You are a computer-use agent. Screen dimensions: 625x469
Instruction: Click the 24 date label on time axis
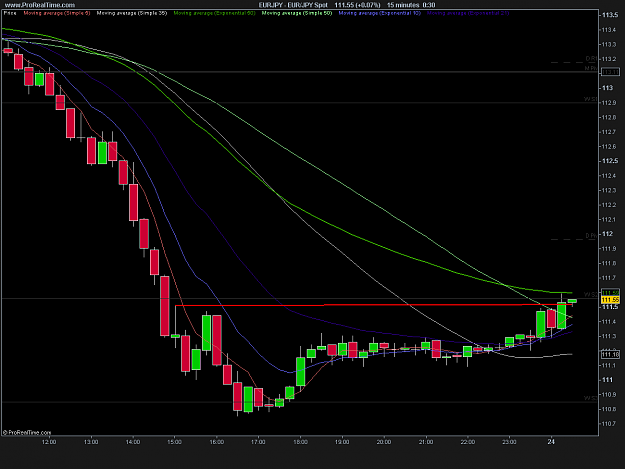pos(551,442)
